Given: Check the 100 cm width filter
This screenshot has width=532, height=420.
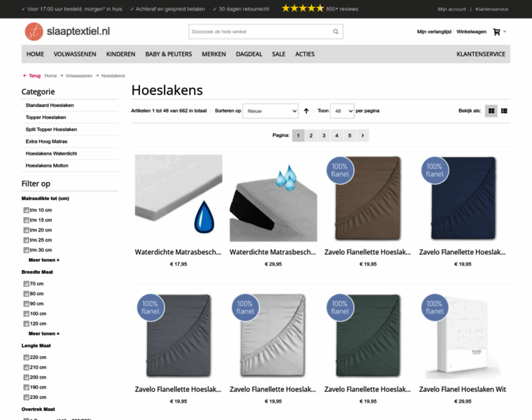Looking at the screenshot, I should (26, 314).
